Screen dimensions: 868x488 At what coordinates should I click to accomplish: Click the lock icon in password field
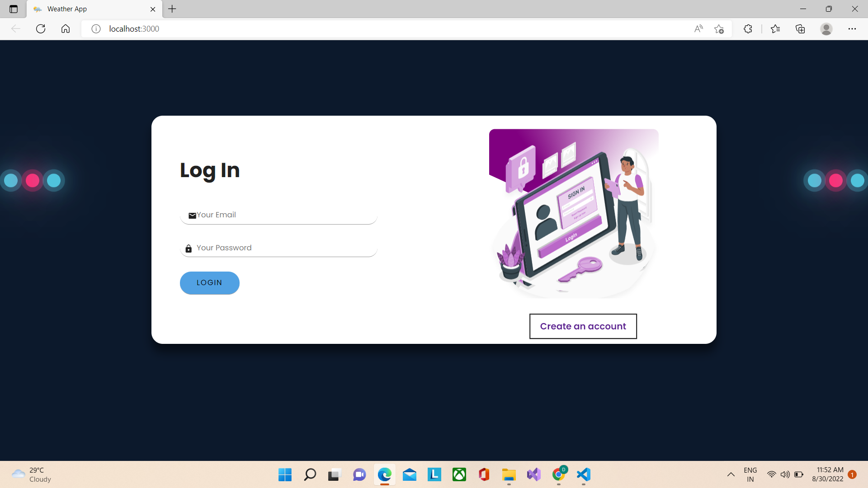point(189,249)
